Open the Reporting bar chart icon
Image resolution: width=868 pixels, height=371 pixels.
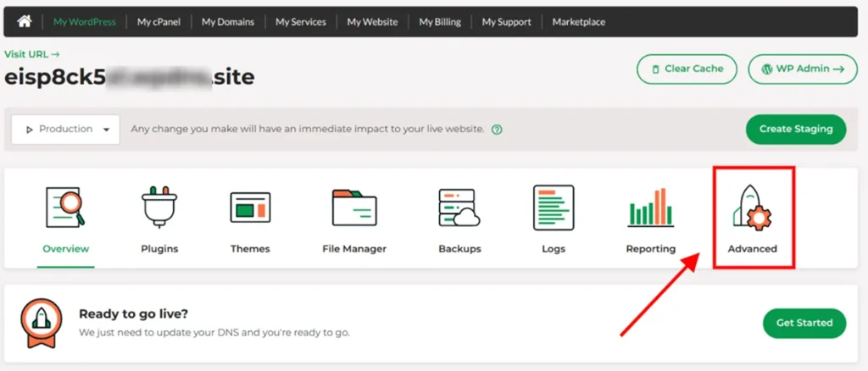(x=650, y=208)
